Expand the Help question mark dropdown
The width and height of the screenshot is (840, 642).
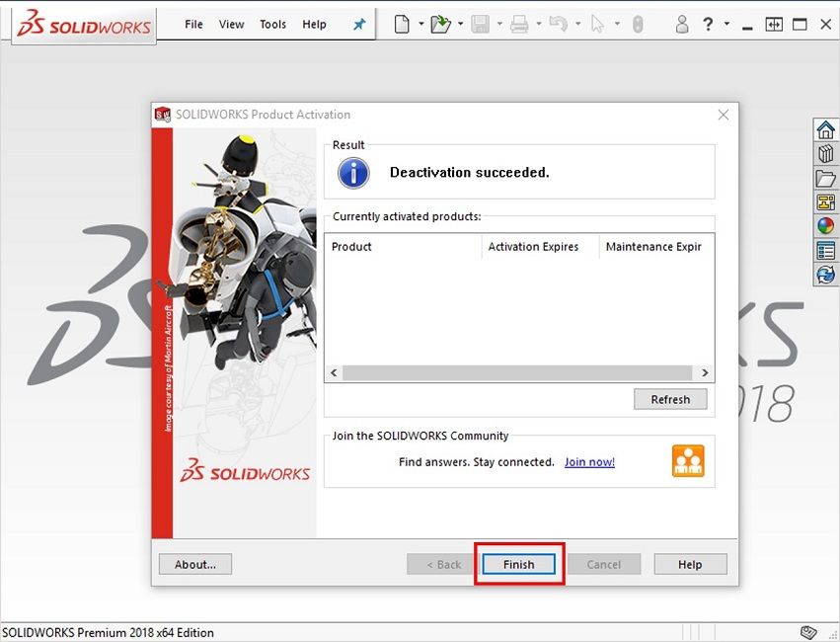tap(727, 25)
